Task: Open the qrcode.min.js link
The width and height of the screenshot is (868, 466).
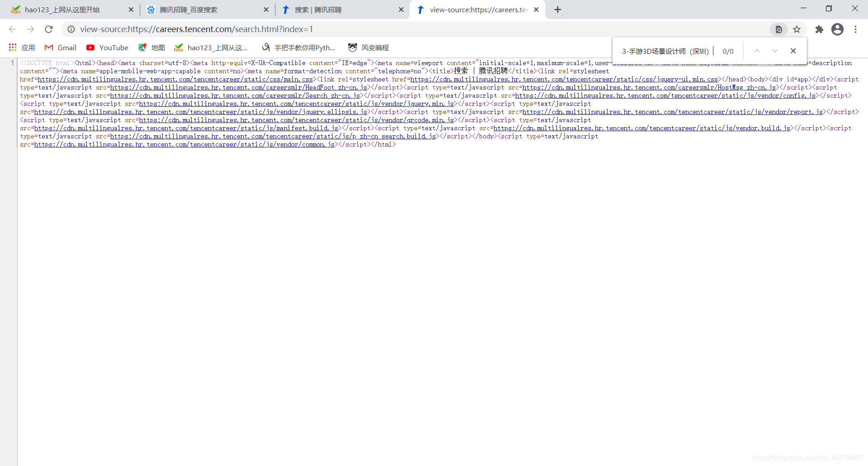Action: (x=297, y=120)
